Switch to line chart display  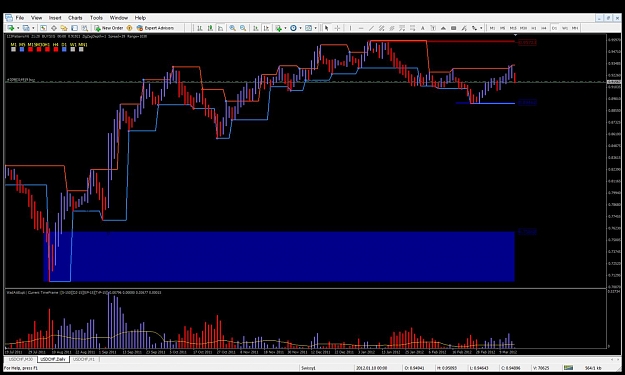pos(220,28)
